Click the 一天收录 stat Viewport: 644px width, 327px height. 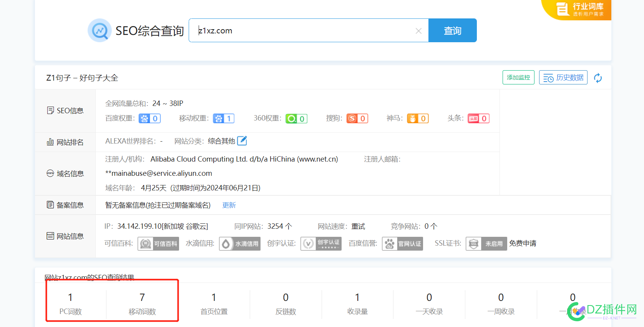point(429,304)
